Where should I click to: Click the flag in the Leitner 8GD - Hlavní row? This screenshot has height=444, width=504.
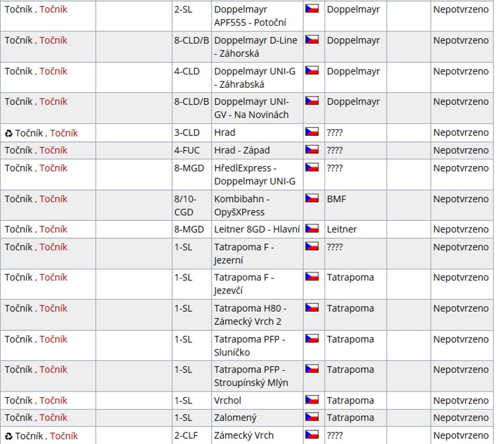click(x=312, y=229)
